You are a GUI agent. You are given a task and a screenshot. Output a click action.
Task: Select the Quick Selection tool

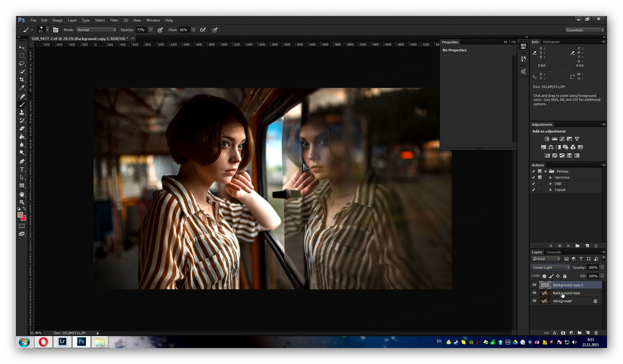click(22, 72)
